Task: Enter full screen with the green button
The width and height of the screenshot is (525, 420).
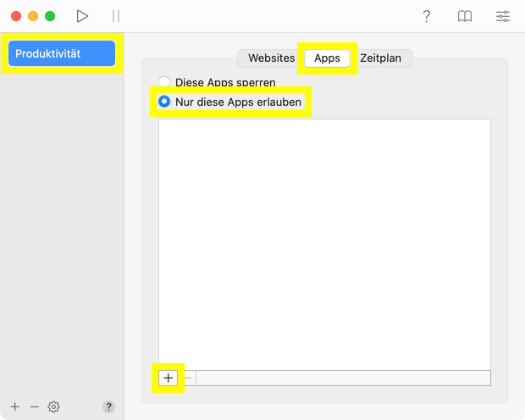Action: coord(50,16)
